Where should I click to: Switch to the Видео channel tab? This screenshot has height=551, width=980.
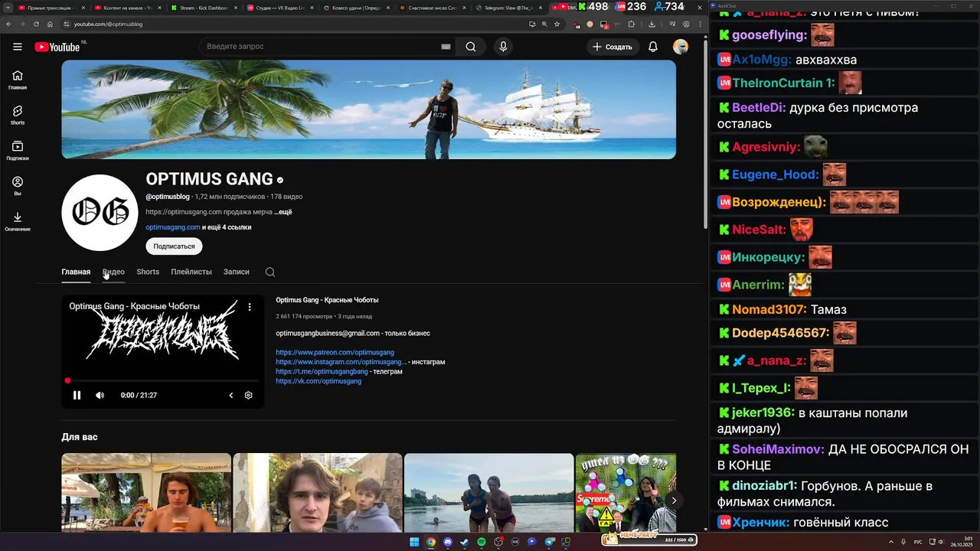[113, 272]
